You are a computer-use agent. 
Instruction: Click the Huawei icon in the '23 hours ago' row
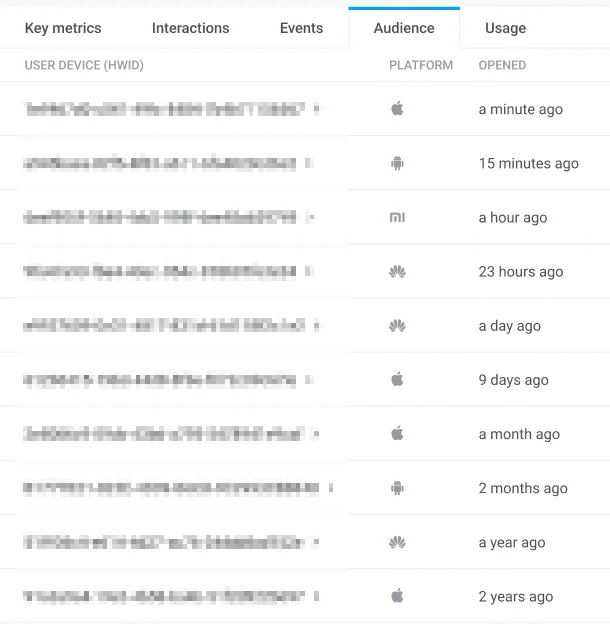coord(397,271)
